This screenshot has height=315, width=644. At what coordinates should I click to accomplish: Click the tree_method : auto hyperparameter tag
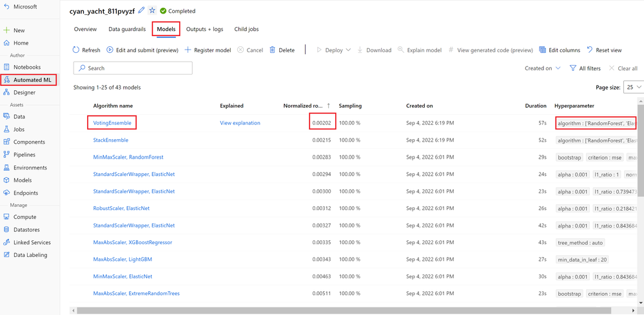coord(580,242)
